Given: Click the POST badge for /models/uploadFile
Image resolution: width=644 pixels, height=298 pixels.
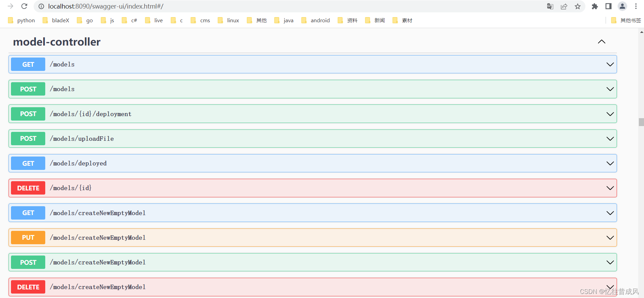Looking at the screenshot, I should pos(28,138).
